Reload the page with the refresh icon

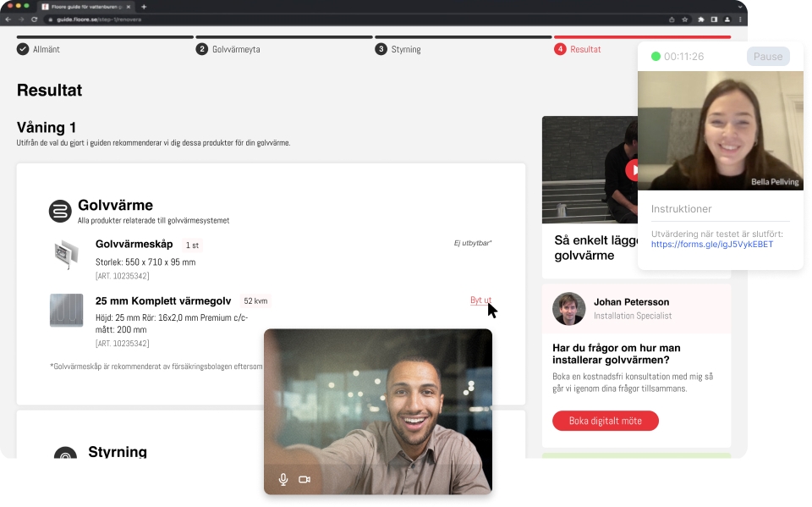click(x=34, y=19)
